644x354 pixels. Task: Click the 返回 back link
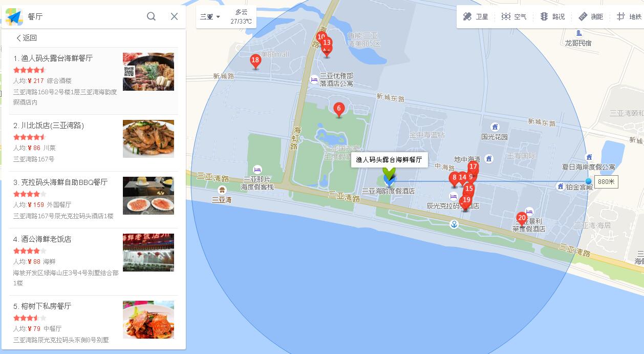[x=26, y=38]
